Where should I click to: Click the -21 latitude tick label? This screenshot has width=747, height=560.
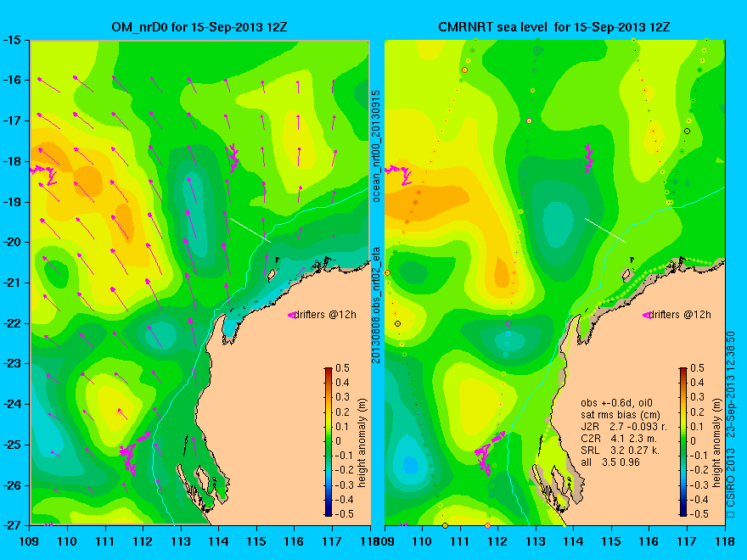coord(11,283)
